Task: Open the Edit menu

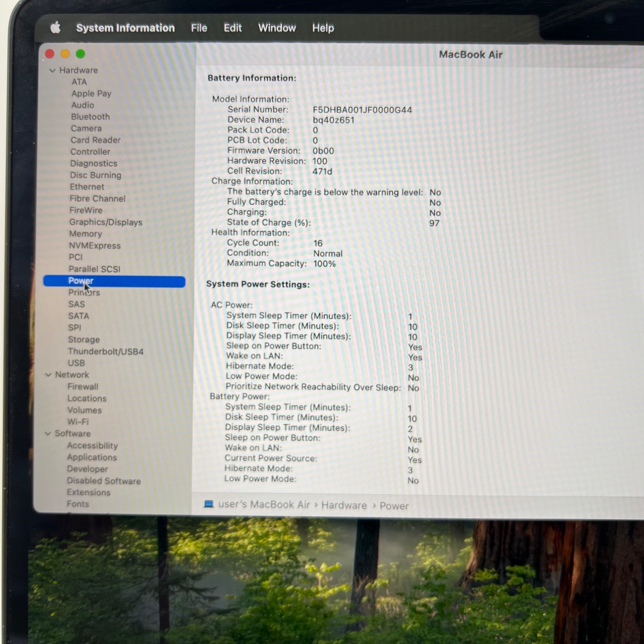Action: 233,28
